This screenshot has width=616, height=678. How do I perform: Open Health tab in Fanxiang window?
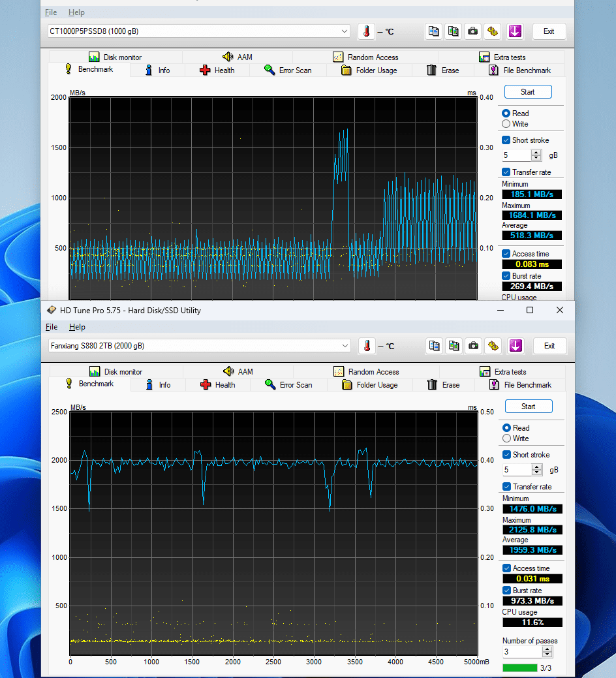pos(218,385)
